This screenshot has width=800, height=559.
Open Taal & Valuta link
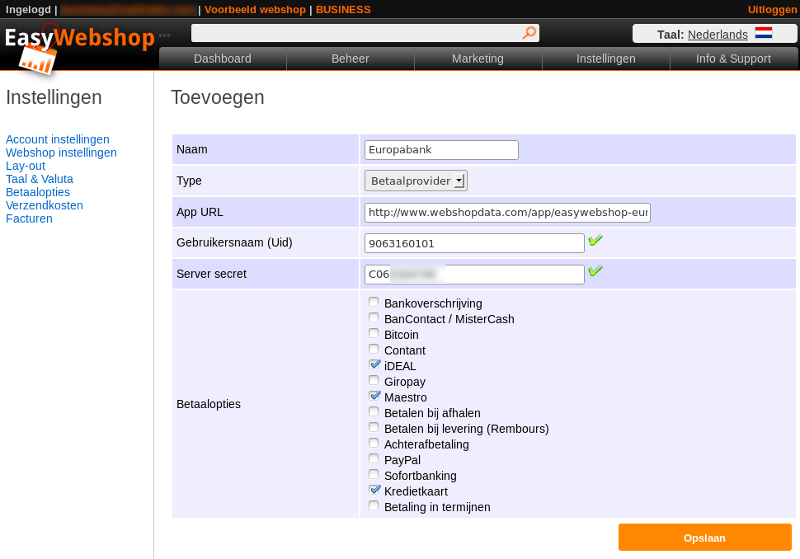pyautogui.click(x=39, y=179)
